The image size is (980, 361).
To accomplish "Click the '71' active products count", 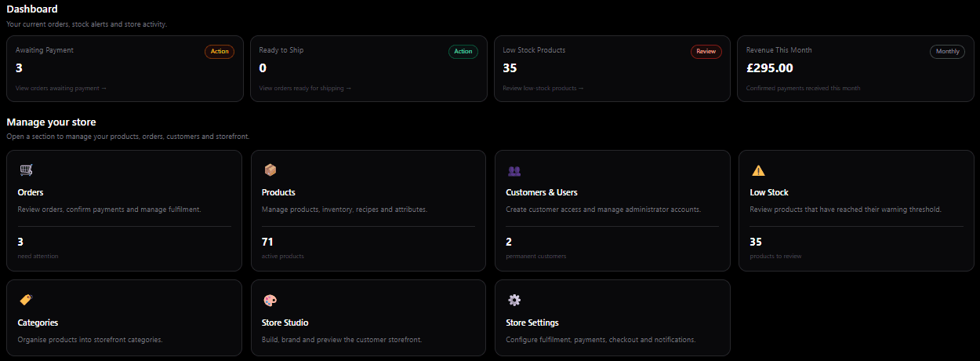I will (267, 242).
